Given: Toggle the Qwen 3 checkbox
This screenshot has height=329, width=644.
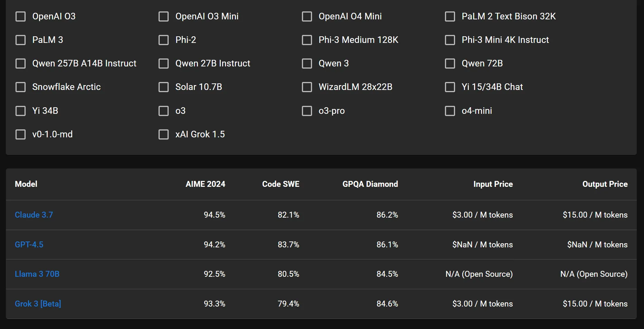Looking at the screenshot, I should 307,64.
